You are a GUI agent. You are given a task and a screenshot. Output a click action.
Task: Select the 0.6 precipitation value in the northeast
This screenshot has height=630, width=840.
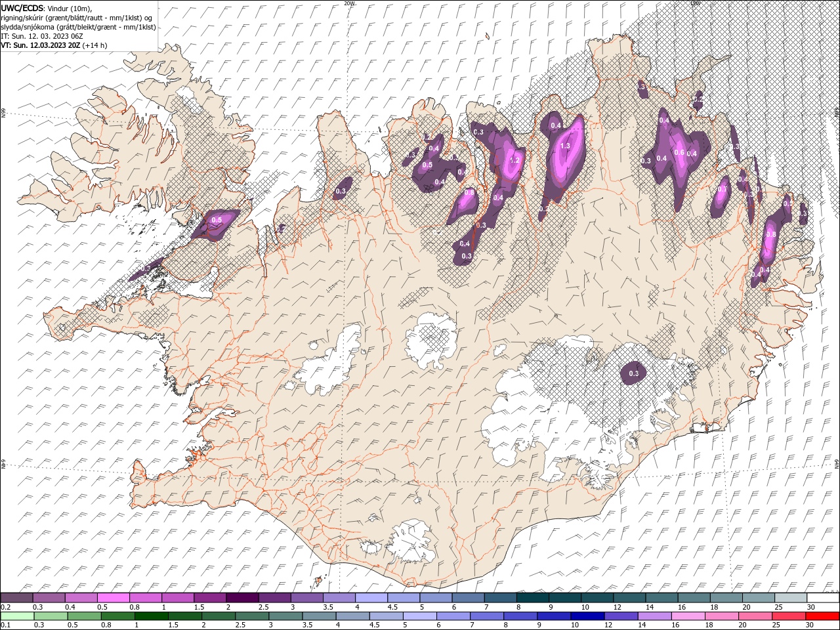point(679,152)
